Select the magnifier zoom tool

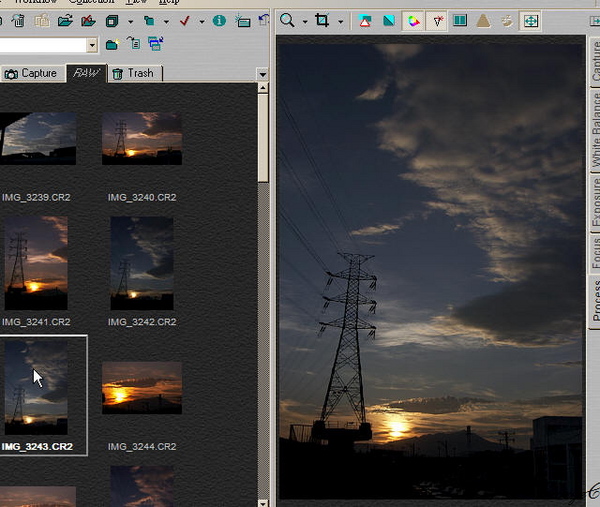pos(287,20)
